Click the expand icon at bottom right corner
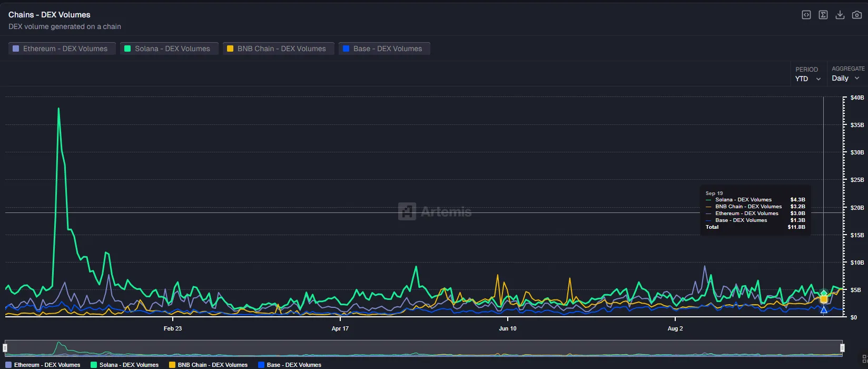 [x=864, y=359]
